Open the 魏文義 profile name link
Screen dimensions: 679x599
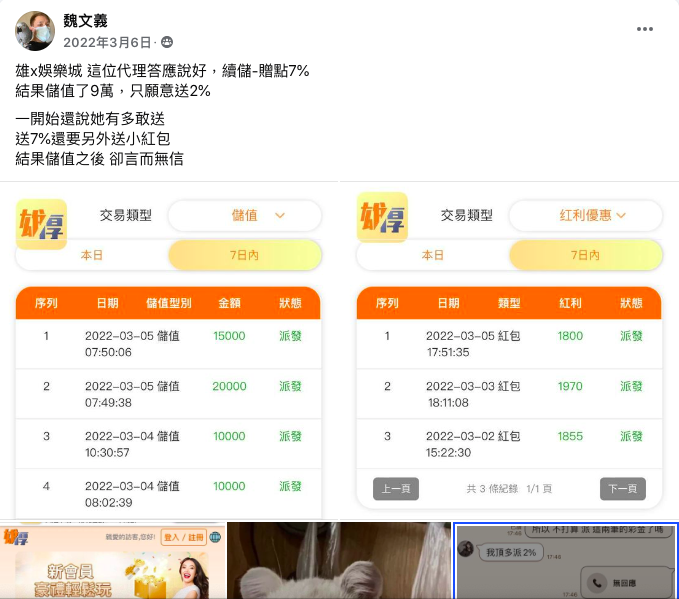pos(85,20)
